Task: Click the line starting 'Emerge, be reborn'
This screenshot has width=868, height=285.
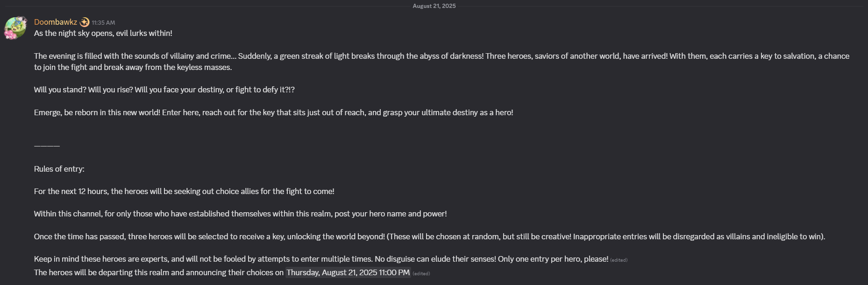Action: pyautogui.click(x=274, y=112)
